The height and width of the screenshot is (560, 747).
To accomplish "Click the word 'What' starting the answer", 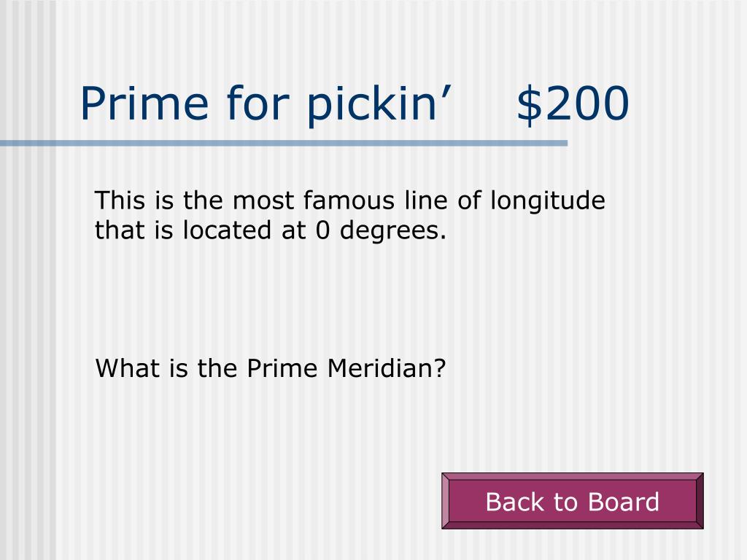I will [125, 368].
